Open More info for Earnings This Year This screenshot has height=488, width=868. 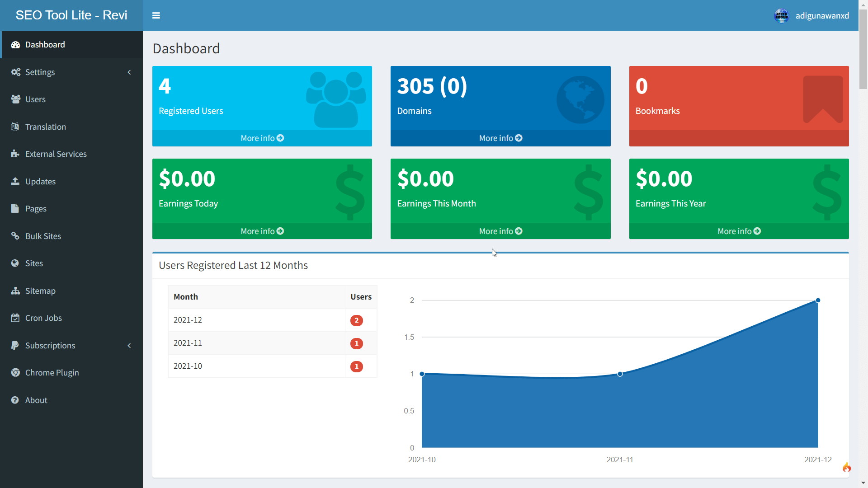coord(738,231)
